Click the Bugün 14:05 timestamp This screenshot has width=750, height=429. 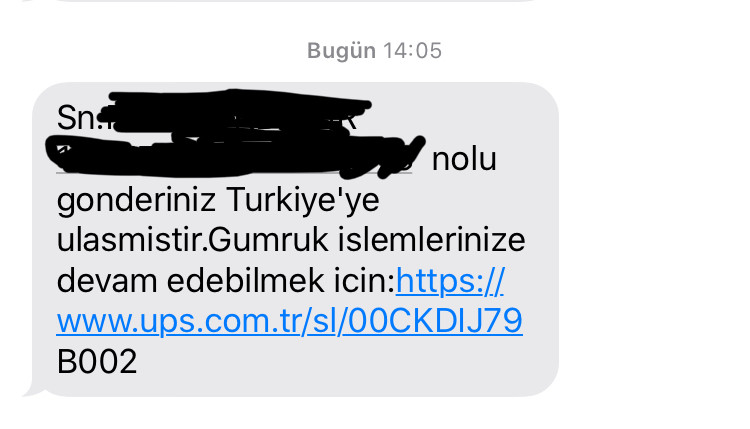[x=374, y=51]
